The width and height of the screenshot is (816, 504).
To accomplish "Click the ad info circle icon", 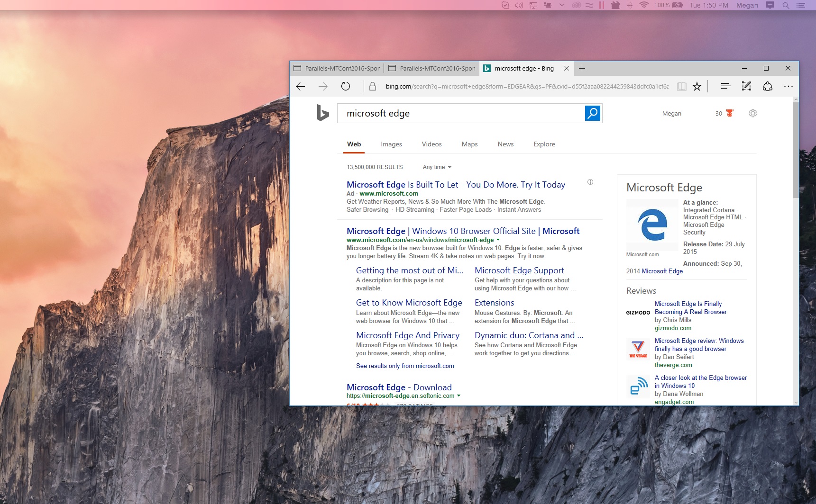I will point(590,182).
